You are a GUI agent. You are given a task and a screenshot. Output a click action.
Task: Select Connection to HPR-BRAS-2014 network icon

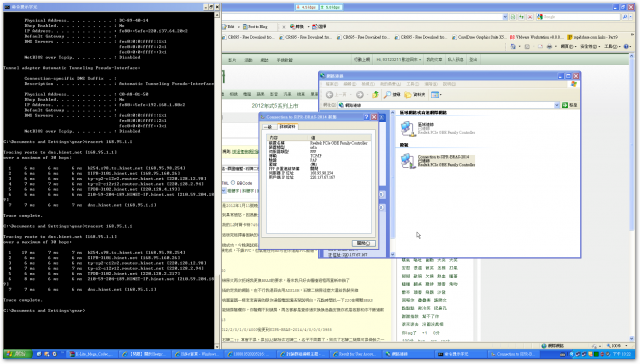click(407, 160)
